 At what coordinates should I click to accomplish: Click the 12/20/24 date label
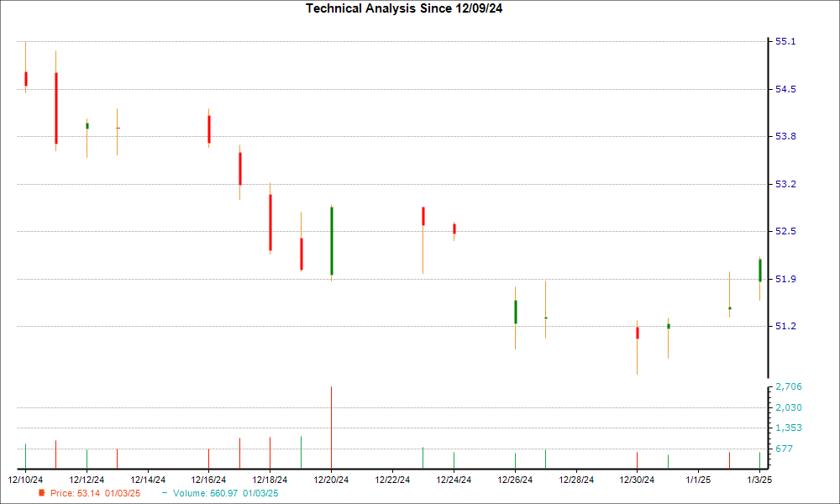pos(331,480)
